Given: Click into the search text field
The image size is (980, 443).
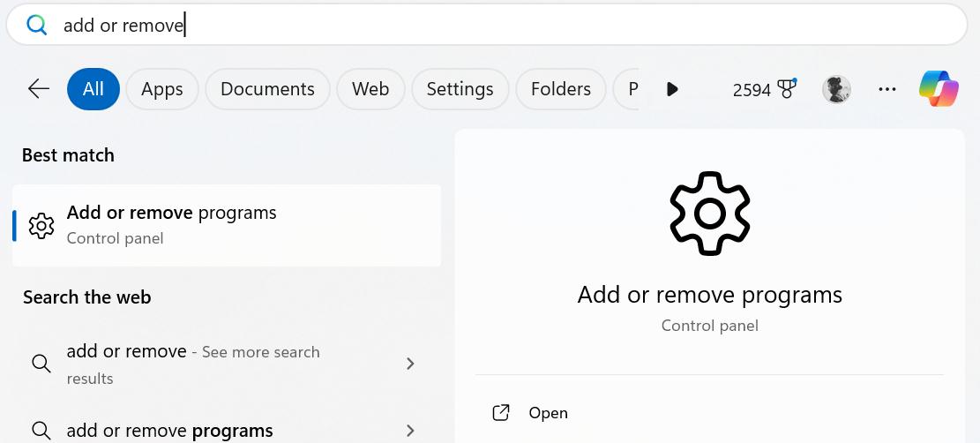Looking at the screenshot, I should (529, 26).
